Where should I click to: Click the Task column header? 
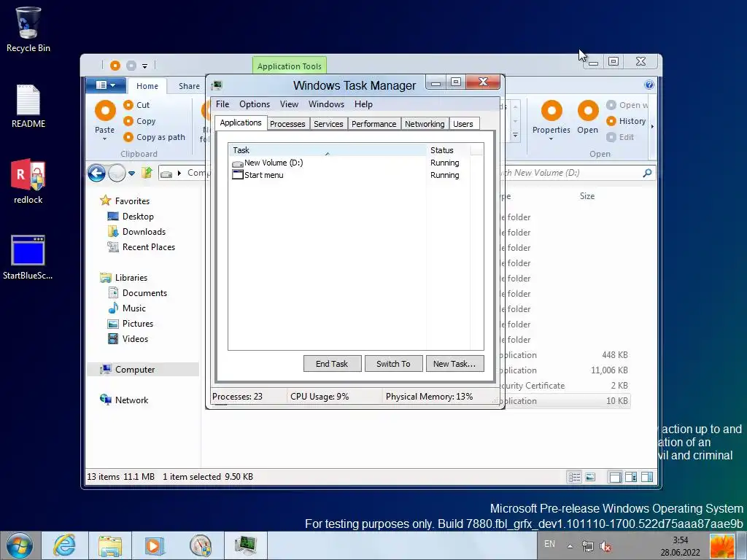click(x=328, y=150)
